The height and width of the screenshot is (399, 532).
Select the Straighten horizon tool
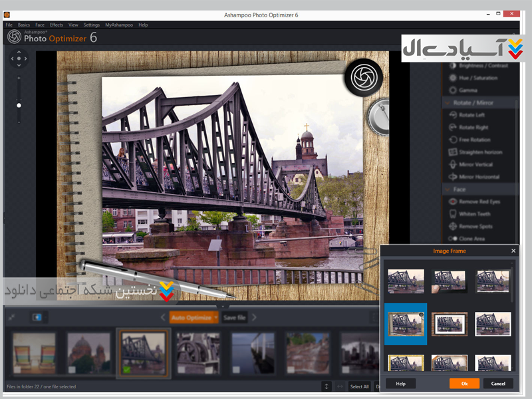[453, 152]
